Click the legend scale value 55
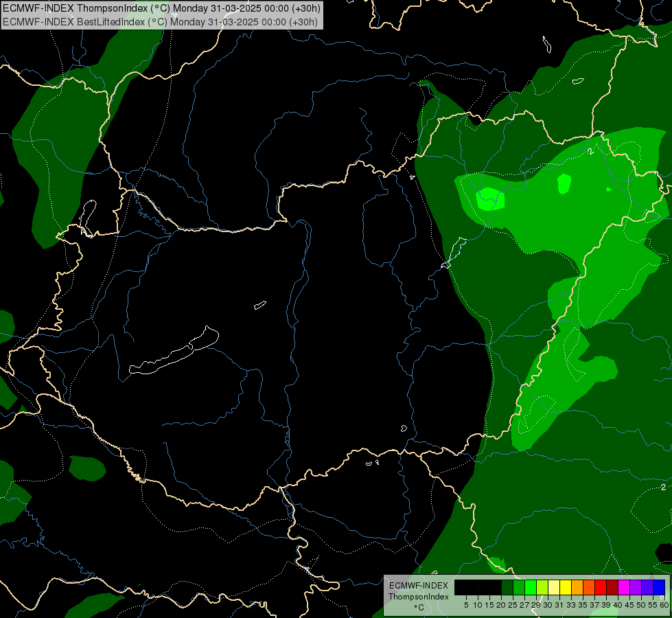The image size is (672, 618). pos(653,605)
